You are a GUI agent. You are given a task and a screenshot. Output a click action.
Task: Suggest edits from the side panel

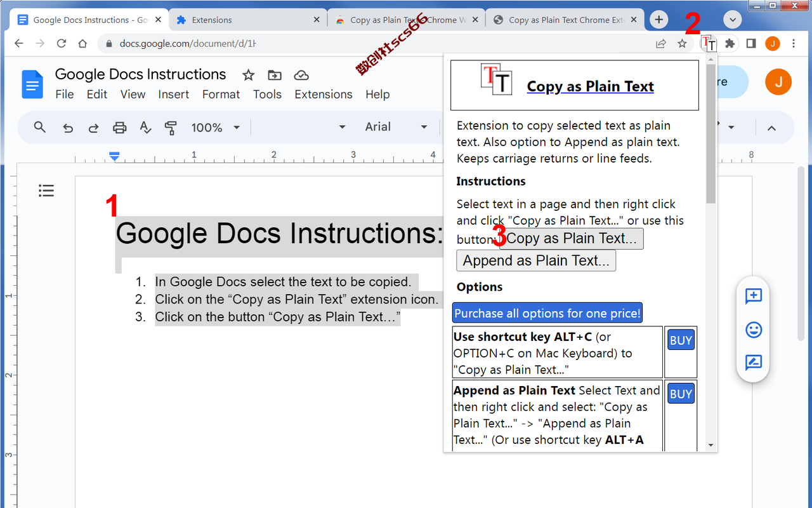pos(753,363)
